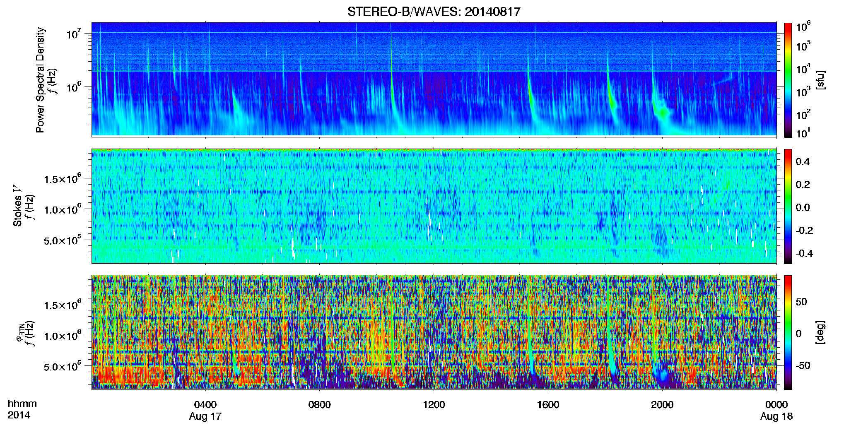Click the [deg] colorbar unit label
Screen dimensions: 868x447
(x=820, y=332)
